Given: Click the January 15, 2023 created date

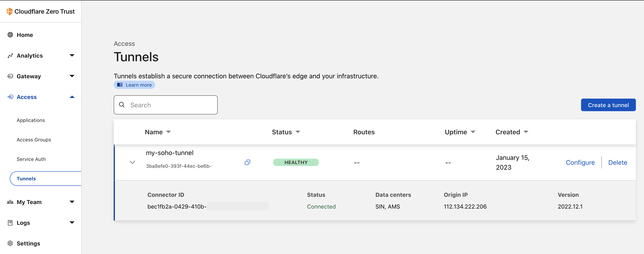Looking at the screenshot, I should point(512,162).
